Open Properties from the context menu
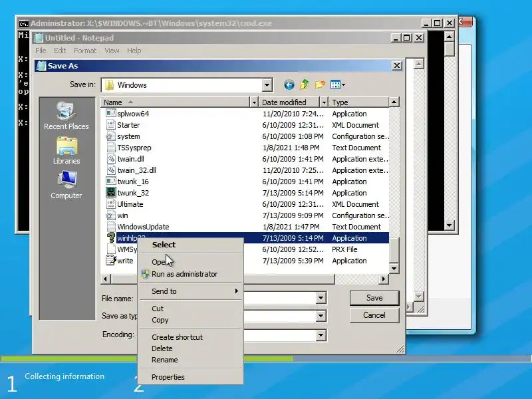This screenshot has height=399, width=532. [191, 377]
